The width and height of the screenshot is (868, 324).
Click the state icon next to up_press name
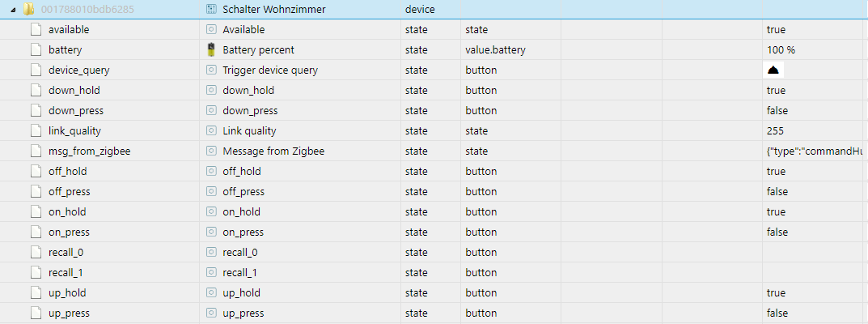(211, 313)
